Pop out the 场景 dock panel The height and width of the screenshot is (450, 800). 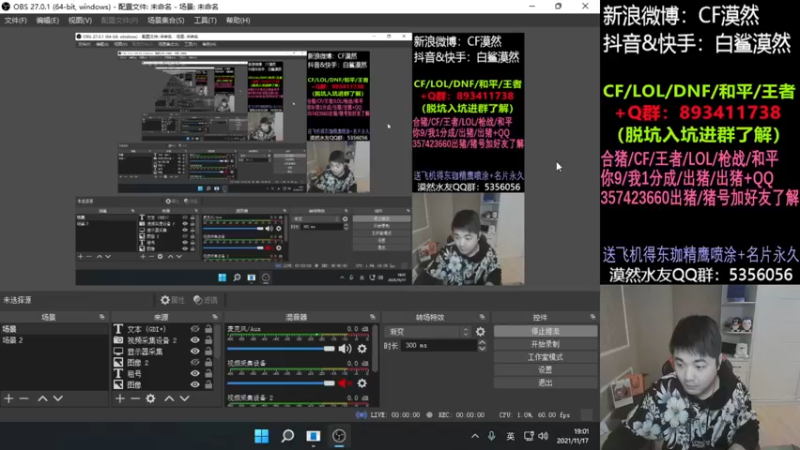(102, 317)
